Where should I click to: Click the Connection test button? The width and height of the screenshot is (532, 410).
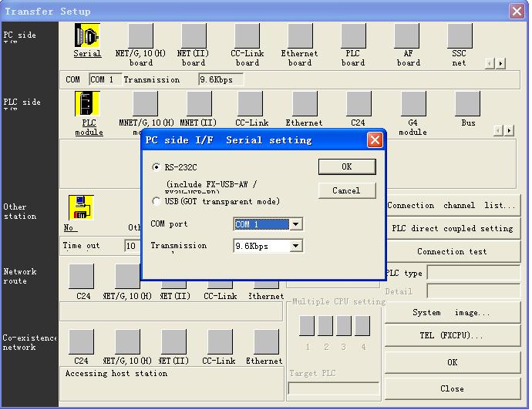point(452,251)
